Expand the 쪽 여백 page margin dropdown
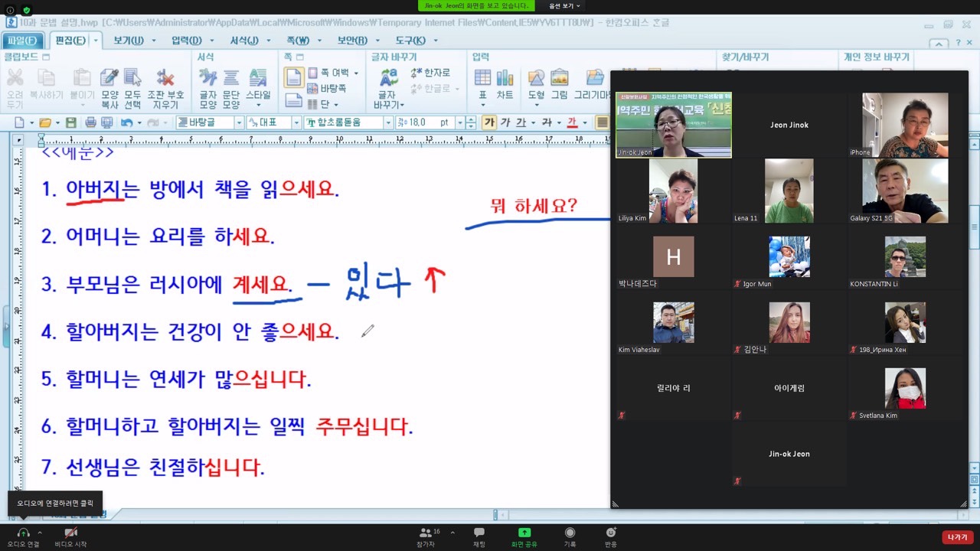 (x=356, y=73)
